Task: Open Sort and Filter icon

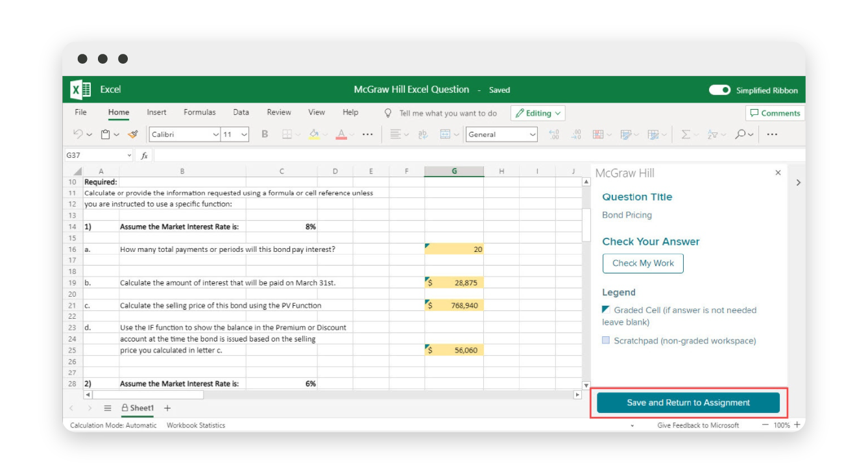Action: (x=712, y=134)
